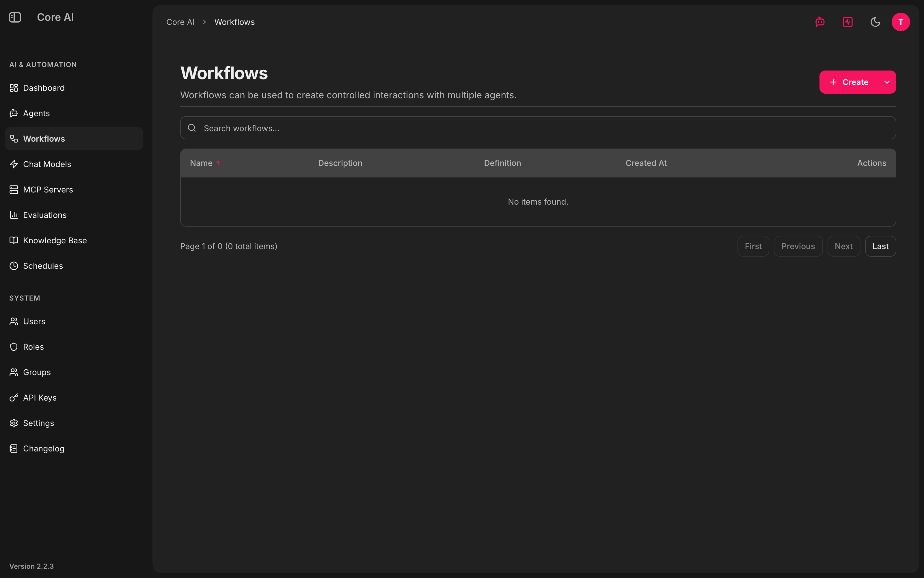The width and height of the screenshot is (924, 578).
Task: Select the Workflows sidebar item
Action: point(74,139)
